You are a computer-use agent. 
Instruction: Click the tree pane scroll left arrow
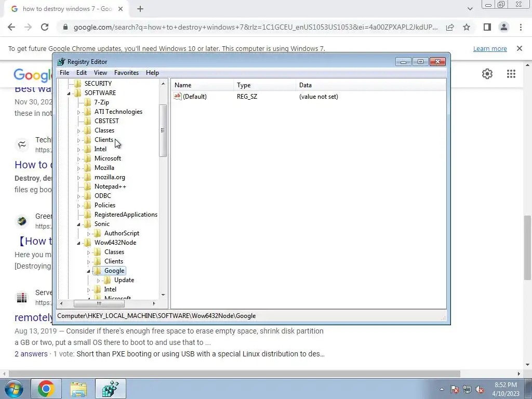pyautogui.click(x=61, y=303)
